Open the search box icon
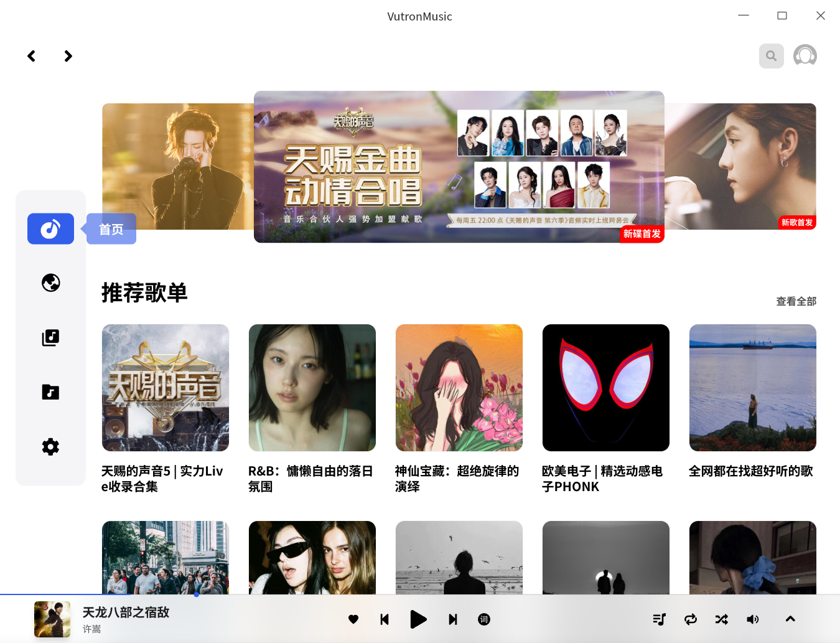 (772, 56)
